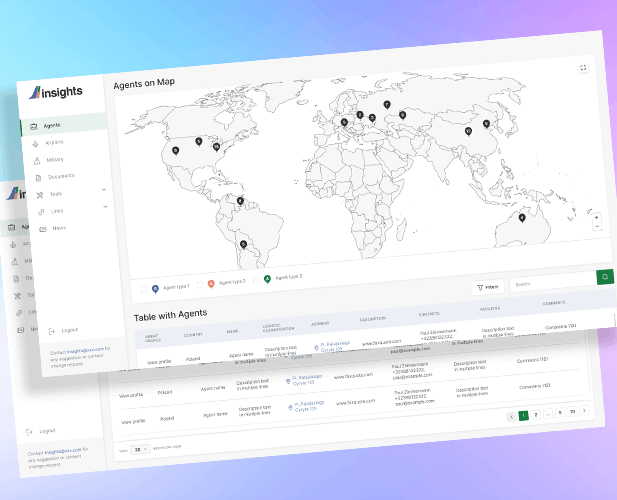
Task: Click the Logout icon in front window
Action: click(52, 331)
